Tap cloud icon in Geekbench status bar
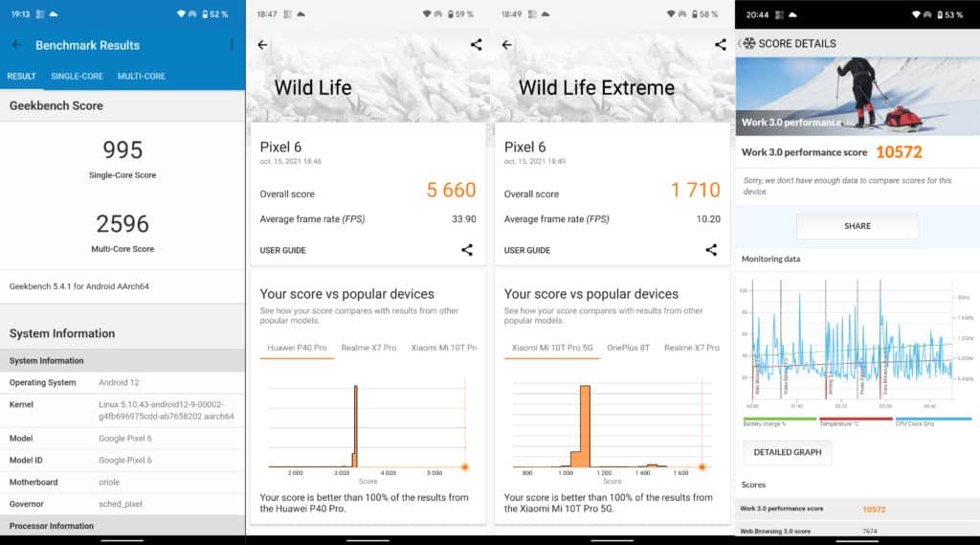The image size is (980, 545). [x=54, y=13]
